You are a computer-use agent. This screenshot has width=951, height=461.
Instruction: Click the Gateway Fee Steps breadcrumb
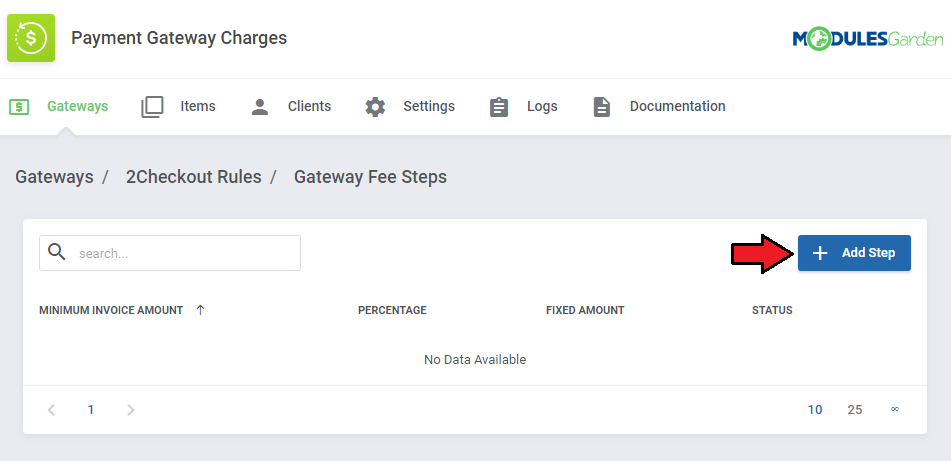(x=371, y=177)
